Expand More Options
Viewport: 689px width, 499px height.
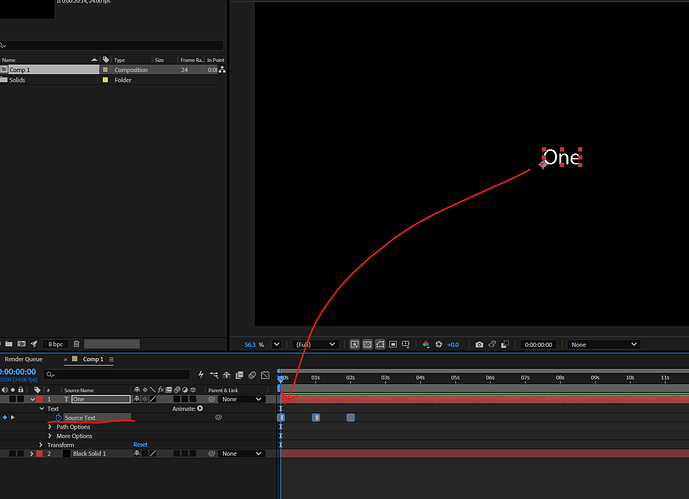(x=50, y=436)
